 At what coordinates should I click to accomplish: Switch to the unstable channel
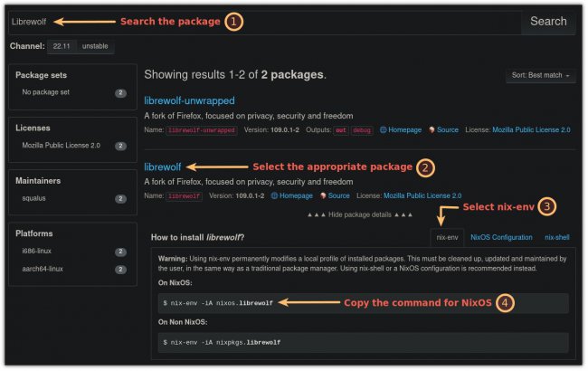(95, 46)
